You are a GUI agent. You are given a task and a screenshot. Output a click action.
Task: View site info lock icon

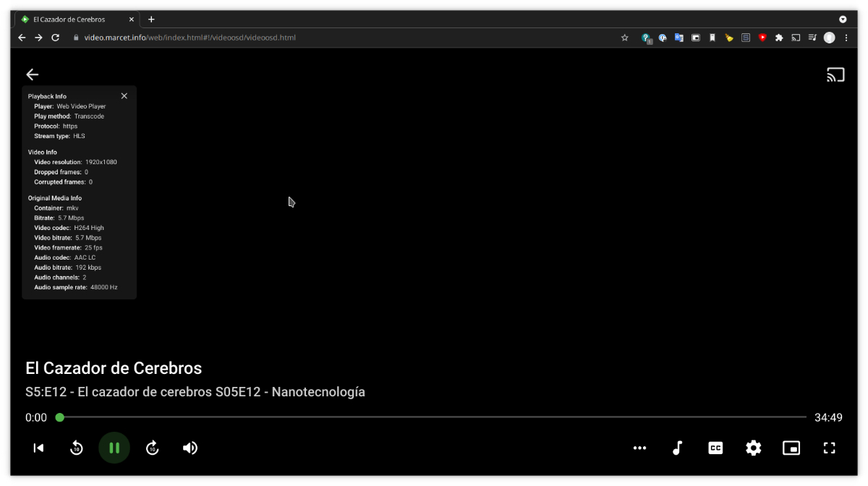click(x=75, y=38)
